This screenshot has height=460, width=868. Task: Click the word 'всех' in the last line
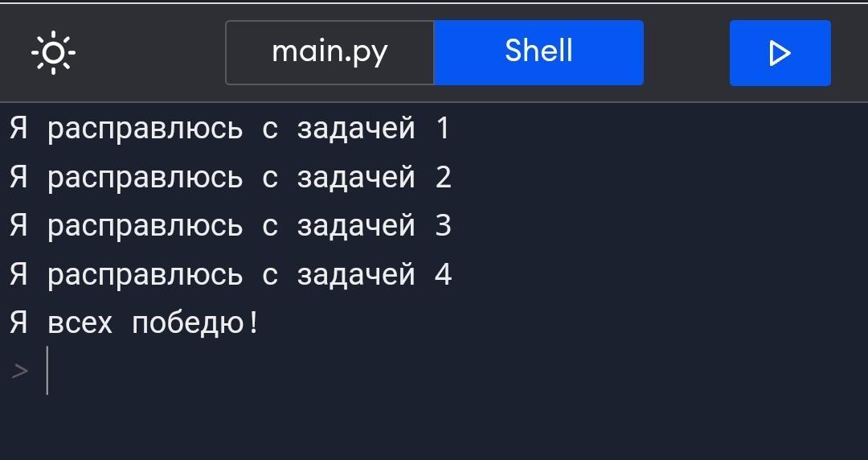pos(80,323)
